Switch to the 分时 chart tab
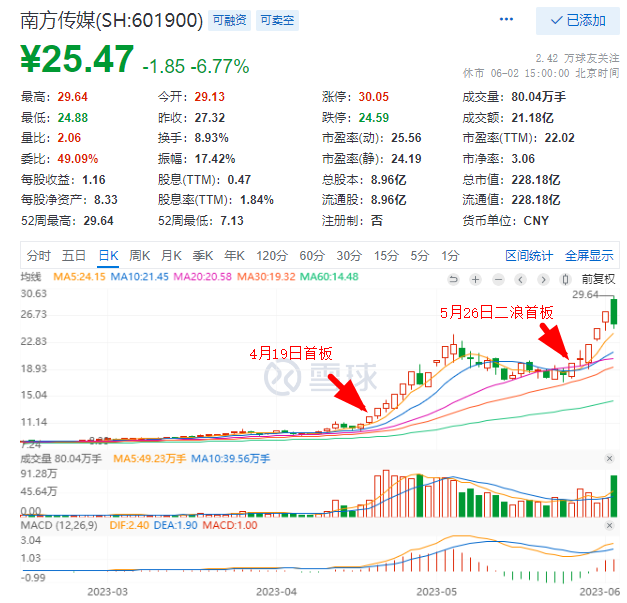This screenshot has height=603, width=627. (x=38, y=256)
